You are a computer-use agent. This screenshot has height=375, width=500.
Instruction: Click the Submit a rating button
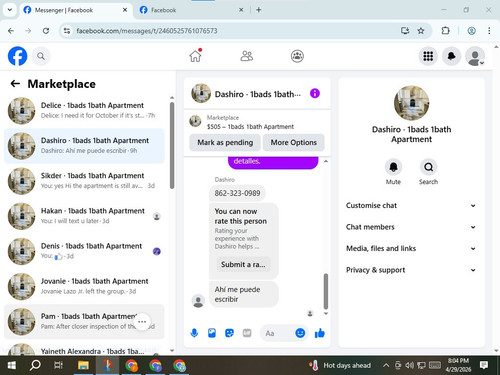(243, 265)
